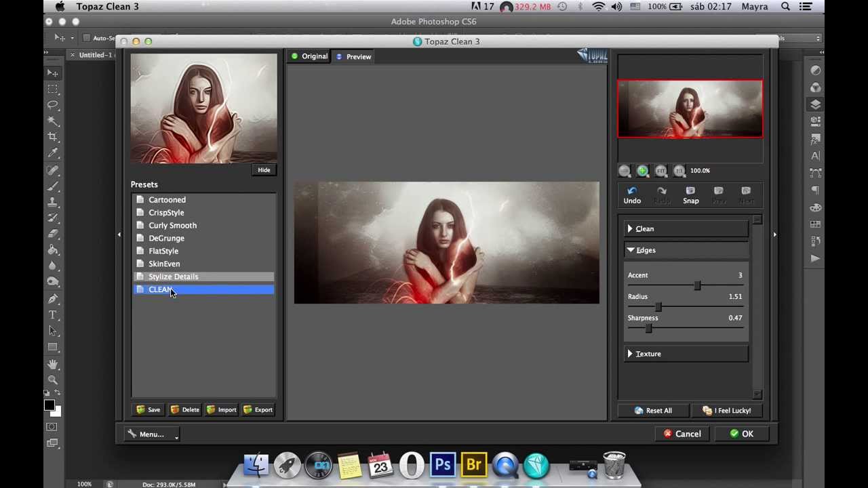Select the Zoom tool in Photoshop toolbar
Image resolution: width=868 pixels, height=488 pixels.
[53, 380]
